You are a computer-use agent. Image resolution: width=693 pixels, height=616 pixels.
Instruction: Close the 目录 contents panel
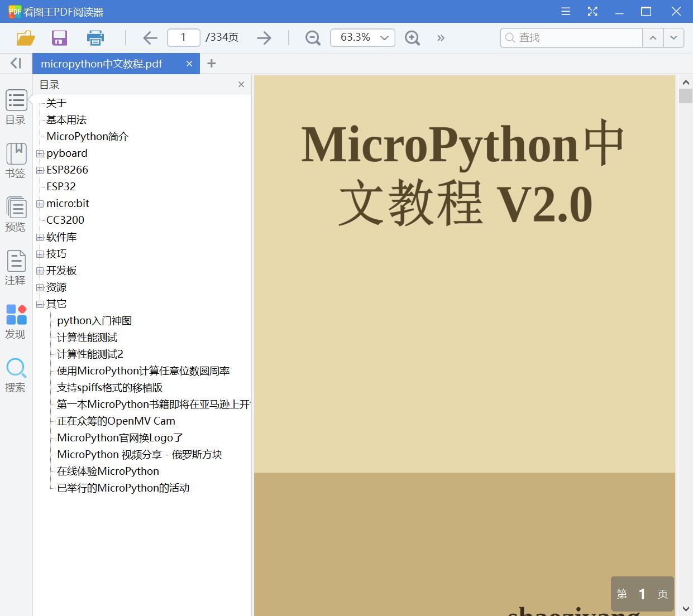(x=241, y=84)
